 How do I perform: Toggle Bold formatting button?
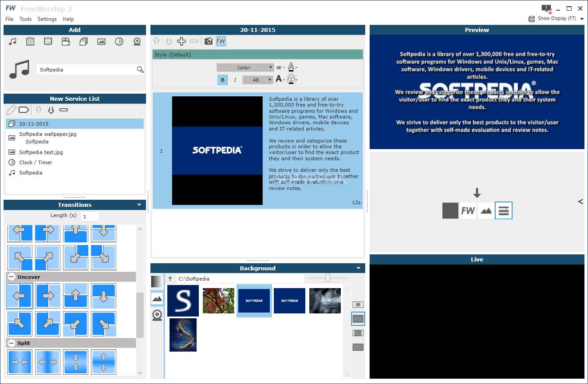click(x=223, y=80)
